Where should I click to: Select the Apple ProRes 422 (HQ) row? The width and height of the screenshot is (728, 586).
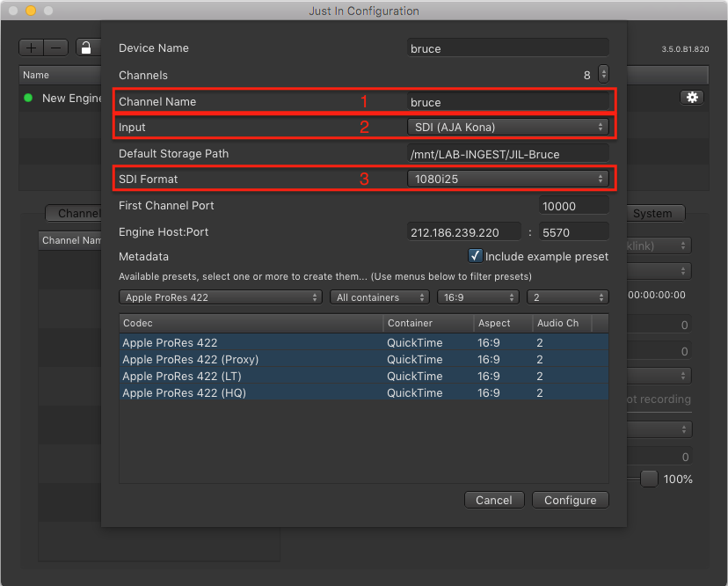[363, 392]
